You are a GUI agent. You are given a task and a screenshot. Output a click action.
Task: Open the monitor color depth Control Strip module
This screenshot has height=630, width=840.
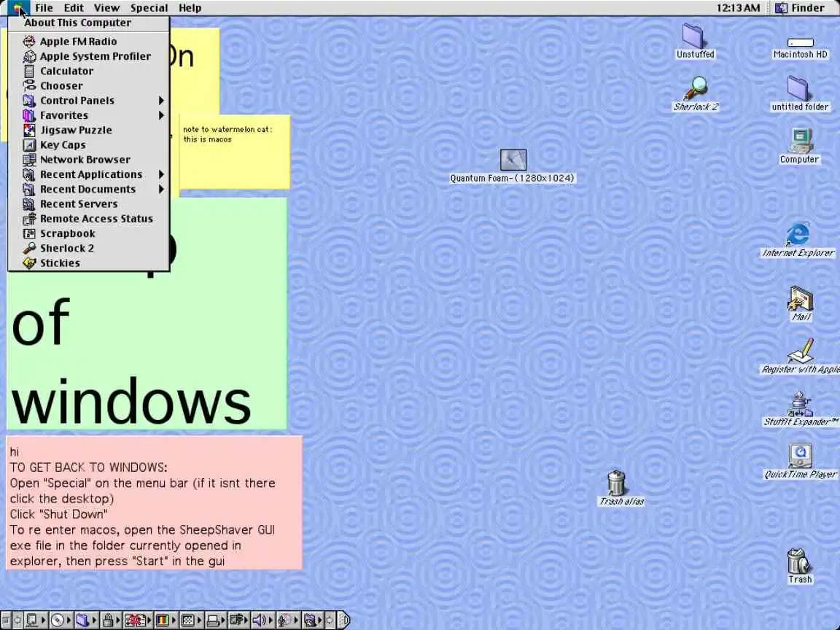pyautogui.click(x=166, y=621)
